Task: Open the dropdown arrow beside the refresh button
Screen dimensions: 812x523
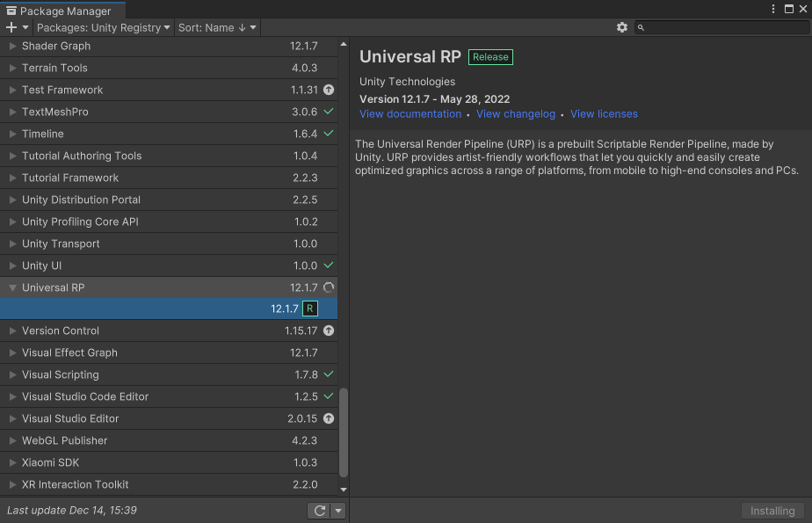Action: (x=338, y=511)
